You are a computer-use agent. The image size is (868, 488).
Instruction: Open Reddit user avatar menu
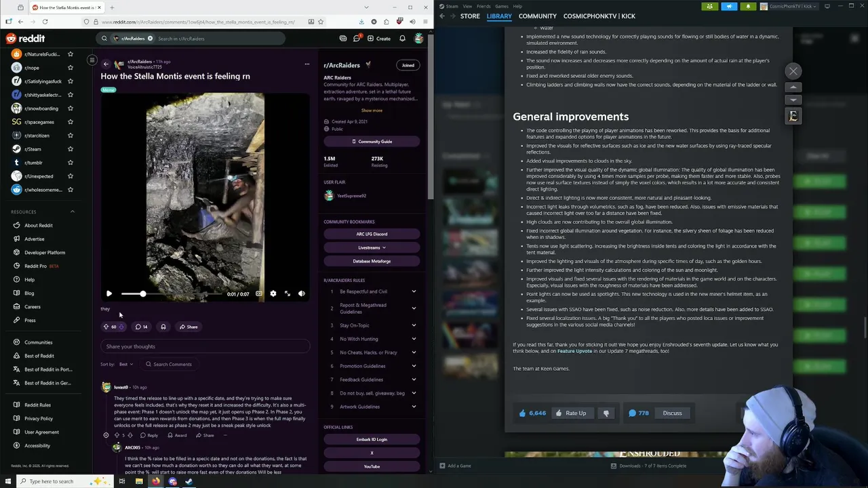click(x=419, y=39)
